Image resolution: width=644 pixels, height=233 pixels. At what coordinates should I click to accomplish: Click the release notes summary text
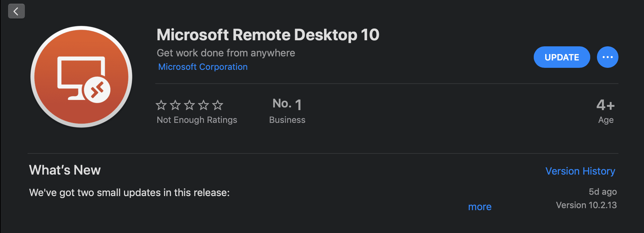(129, 193)
